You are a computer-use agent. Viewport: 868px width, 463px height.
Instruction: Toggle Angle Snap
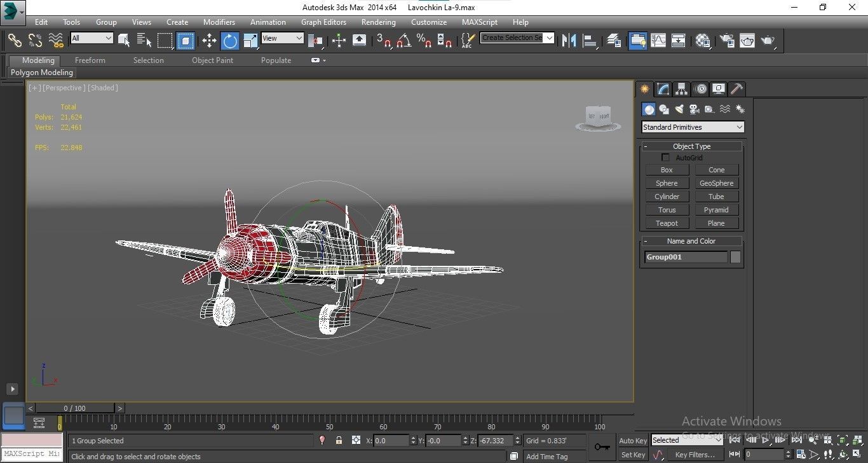tap(404, 41)
